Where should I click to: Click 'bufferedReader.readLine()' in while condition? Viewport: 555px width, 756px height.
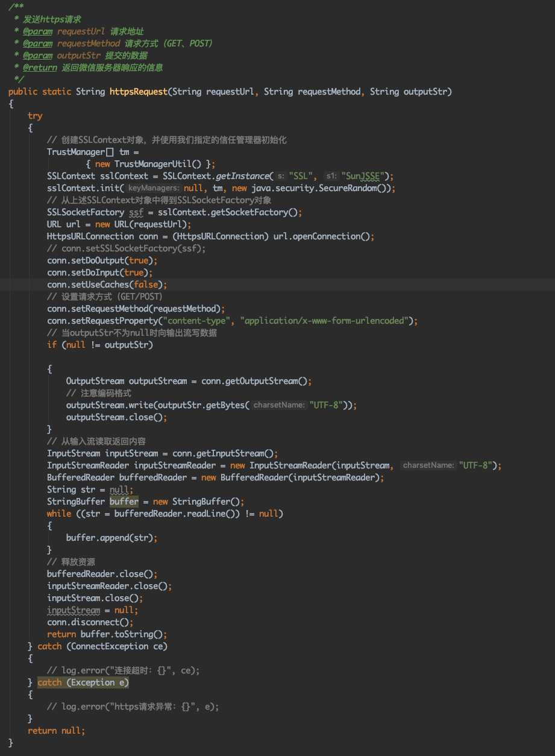point(177,514)
